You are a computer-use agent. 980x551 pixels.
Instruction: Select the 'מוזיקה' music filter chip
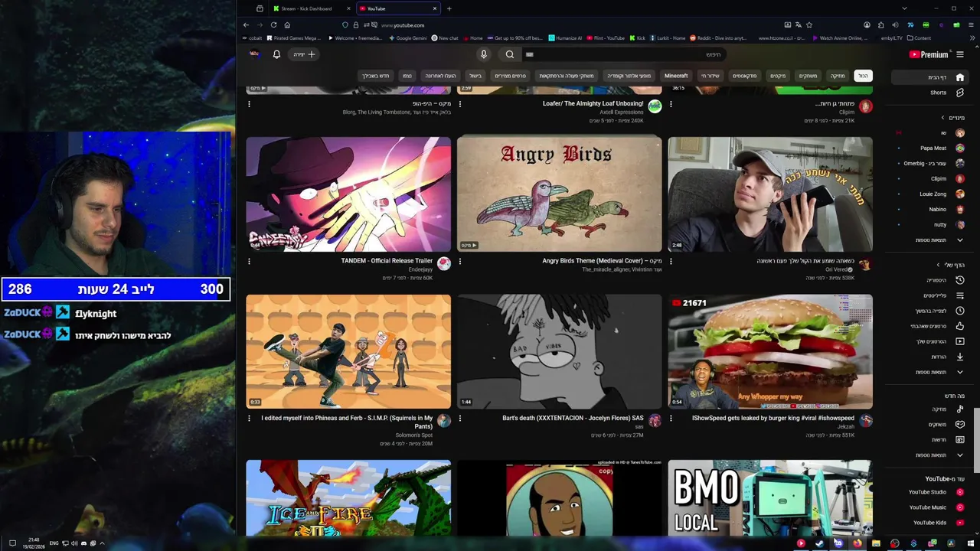click(x=838, y=76)
